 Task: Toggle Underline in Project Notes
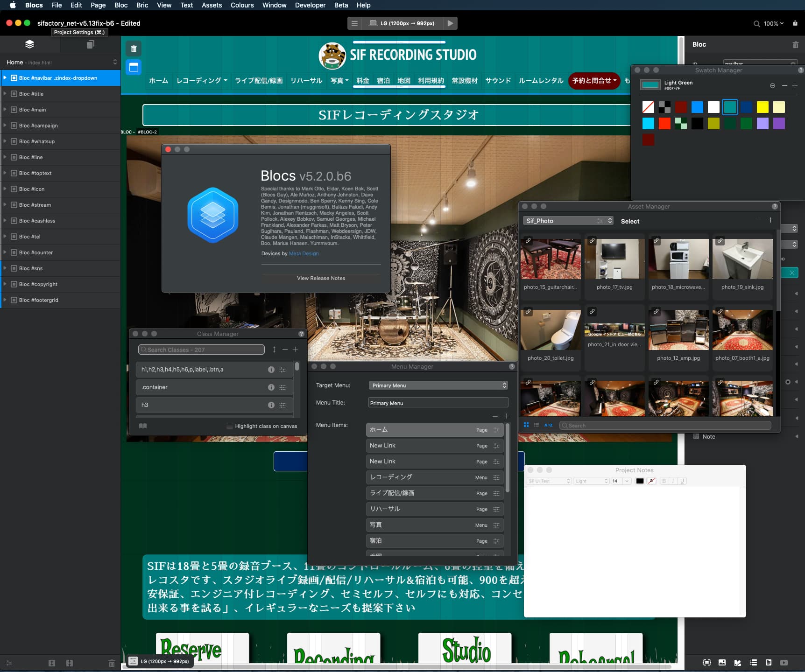click(x=682, y=481)
